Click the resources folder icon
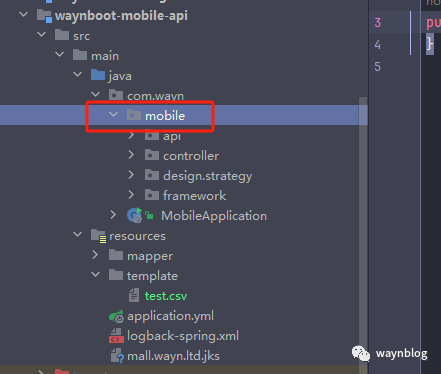 (x=99, y=236)
